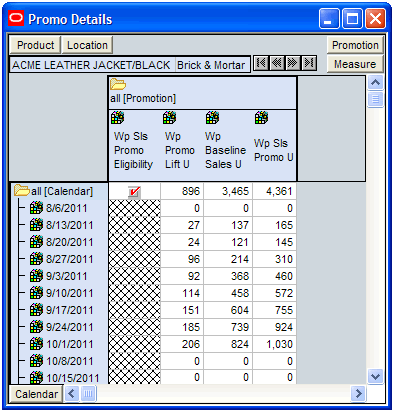The image size is (394, 413).
Task: Click the horizontal scrollbar left arrow
Action: (71, 394)
